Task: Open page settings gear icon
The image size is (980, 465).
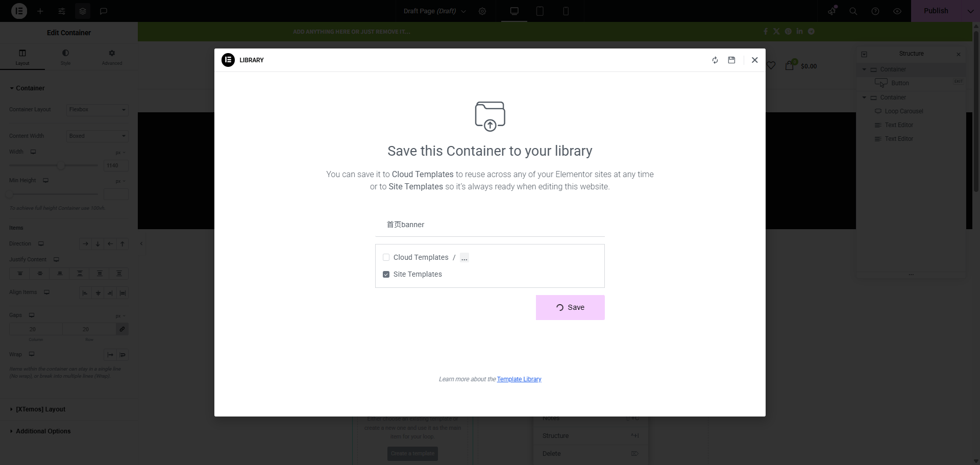Action: pyautogui.click(x=482, y=11)
